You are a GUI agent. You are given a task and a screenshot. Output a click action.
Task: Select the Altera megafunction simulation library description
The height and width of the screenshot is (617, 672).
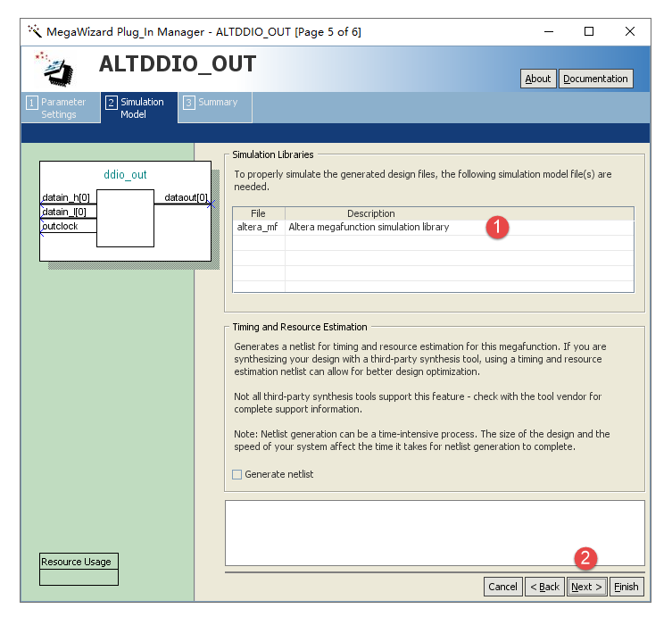pyautogui.click(x=369, y=228)
